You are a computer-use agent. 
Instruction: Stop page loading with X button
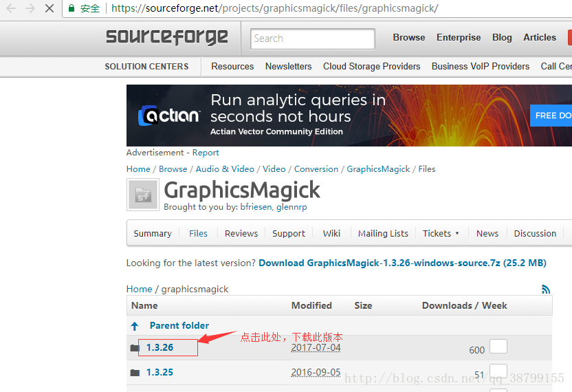49,9
